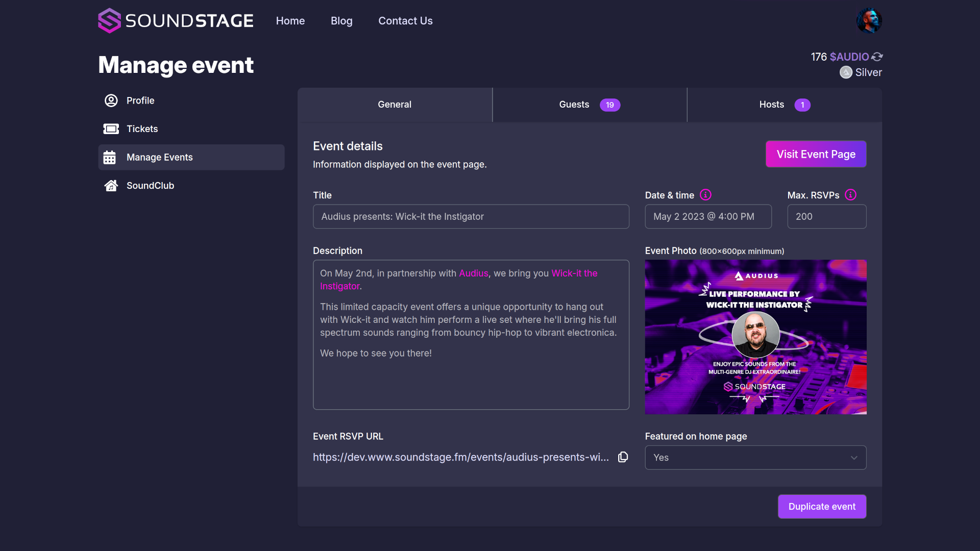This screenshot has height=551, width=980.
Task: Switch to the Hosts tab
Action: pos(785,105)
